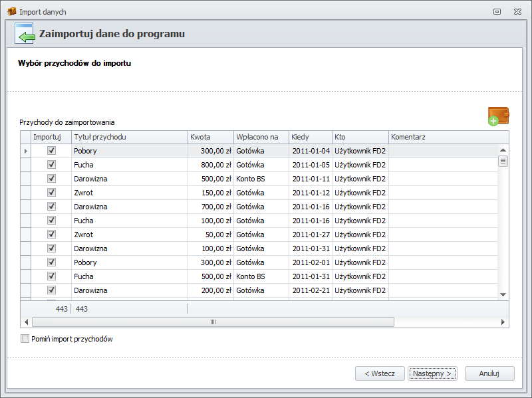Click the Wpłacono na column header
Screen dimensions: 532x398
[x=261, y=137]
